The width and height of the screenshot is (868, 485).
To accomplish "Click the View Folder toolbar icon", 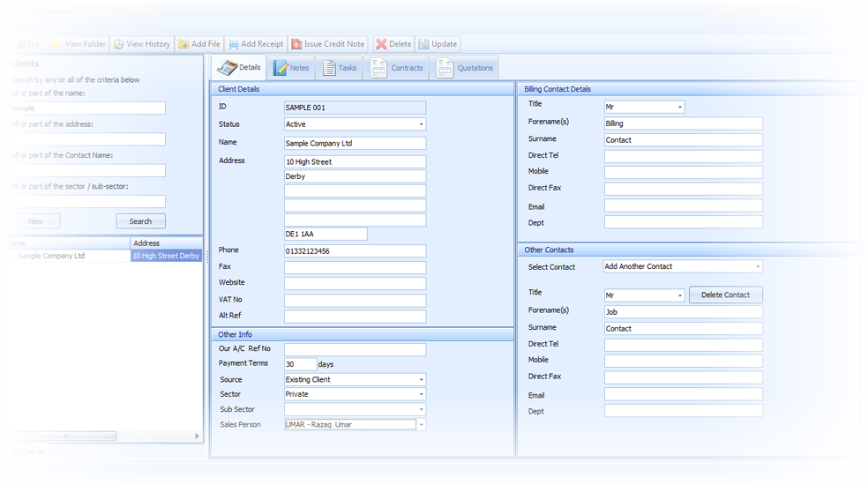I will tap(57, 44).
